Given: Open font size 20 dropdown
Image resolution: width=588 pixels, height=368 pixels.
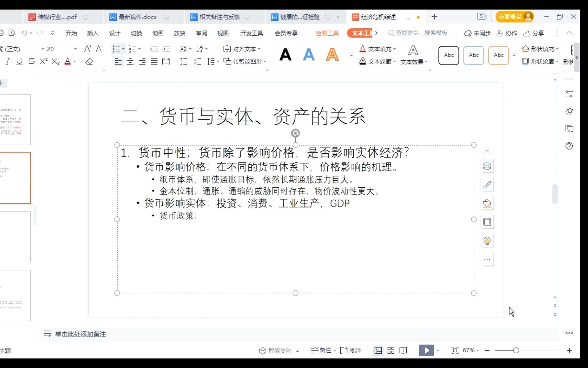Looking at the screenshot, I should [75, 49].
